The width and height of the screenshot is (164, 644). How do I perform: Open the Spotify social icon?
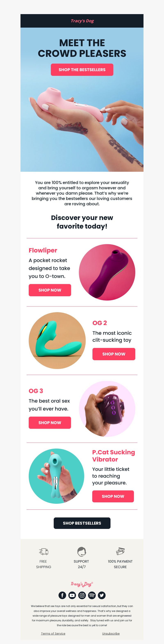click(92, 595)
